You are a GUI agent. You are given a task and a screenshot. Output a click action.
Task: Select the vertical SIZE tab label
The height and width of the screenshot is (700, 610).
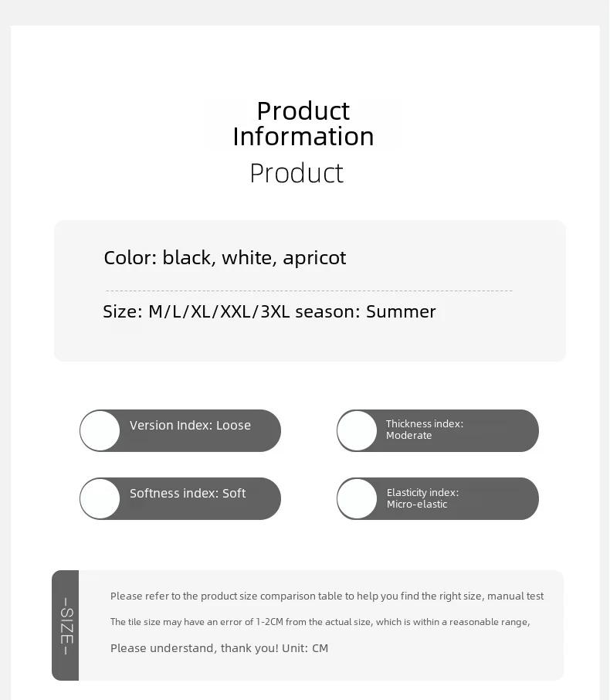click(x=66, y=626)
